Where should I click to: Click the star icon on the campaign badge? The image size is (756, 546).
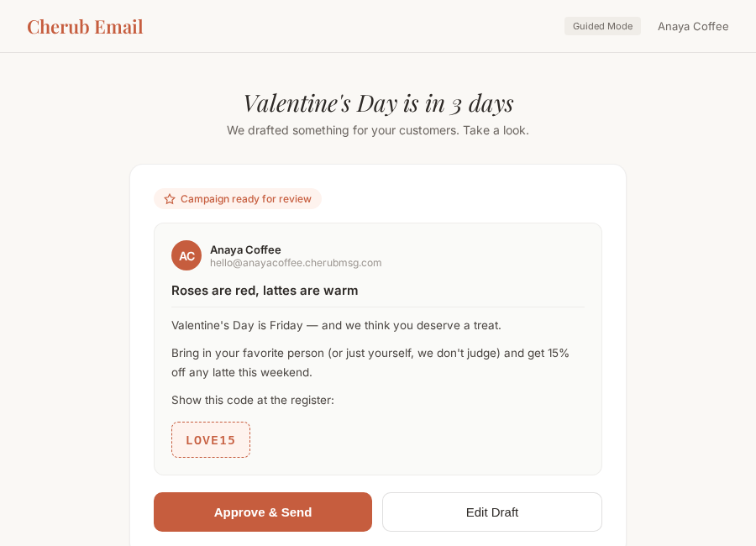[x=170, y=199]
